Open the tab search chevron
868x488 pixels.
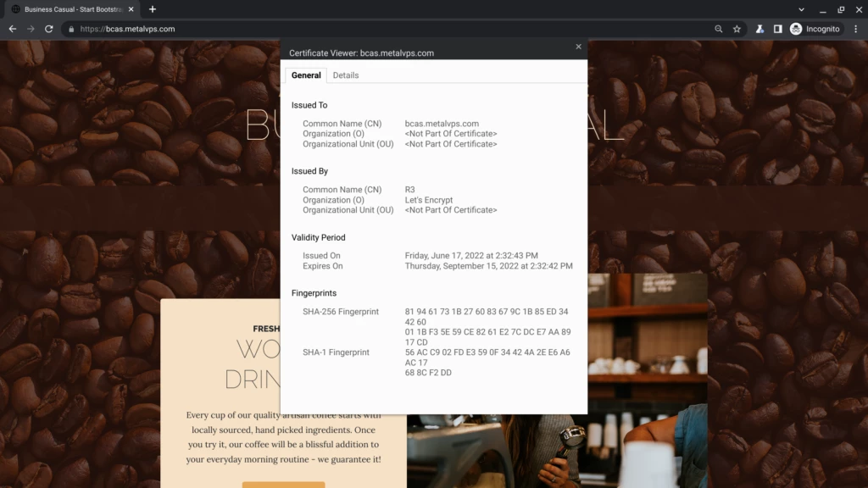800,9
